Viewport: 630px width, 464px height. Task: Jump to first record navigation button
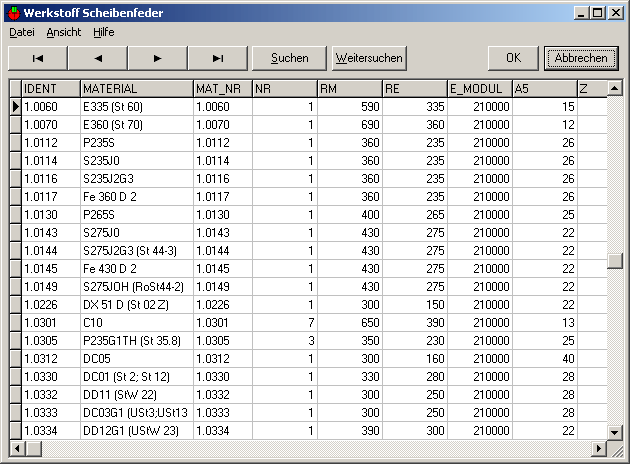[x=38, y=58]
